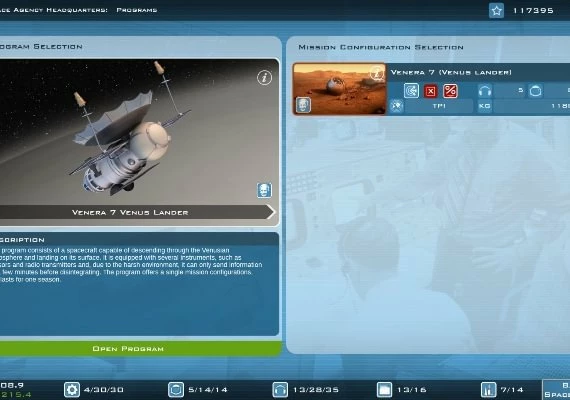Click the scientists cube icon in status bar
The height and width of the screenshot is (400, 570).
pyautogui.click(x=176, y=389)
